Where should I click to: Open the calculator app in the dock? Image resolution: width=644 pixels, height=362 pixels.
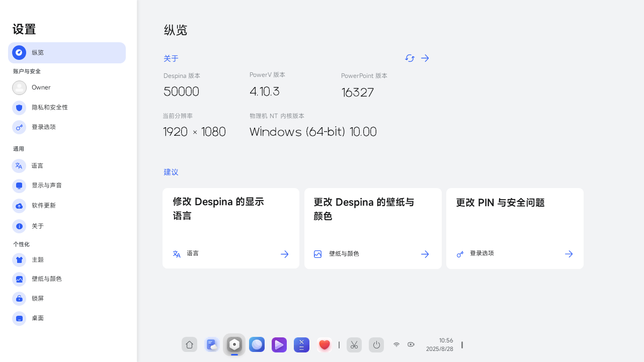301,345
